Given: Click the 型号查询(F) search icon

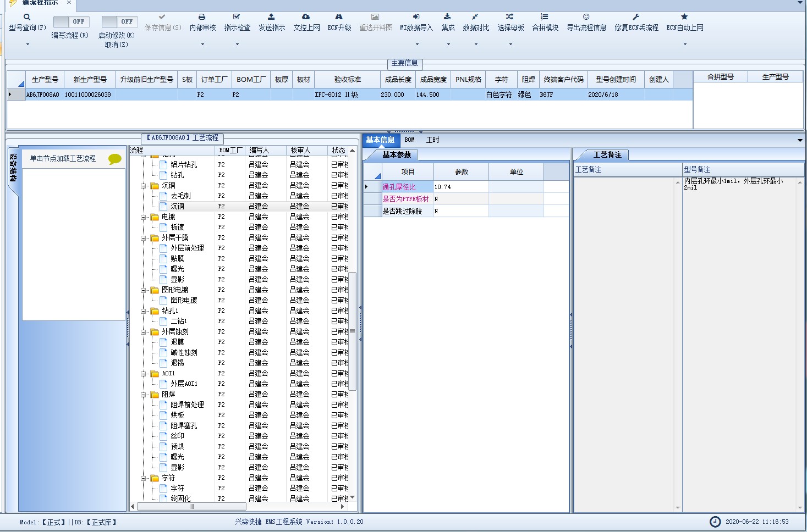Looking at the screenshot, I should [27, 17].
